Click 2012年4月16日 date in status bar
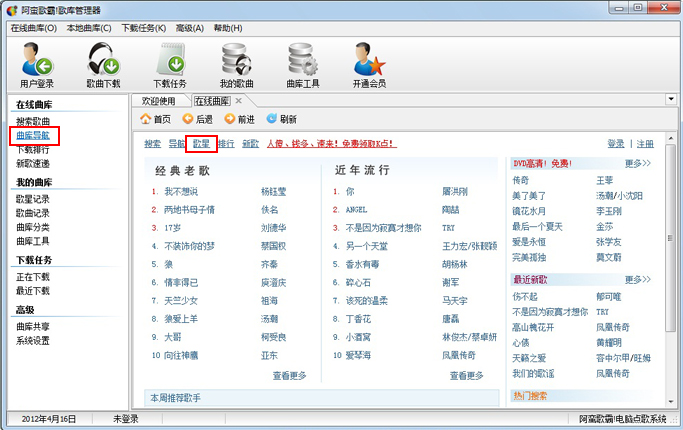The height and width of the screenshot is (430, 683). pyautogui.click(x=49, y=419)
